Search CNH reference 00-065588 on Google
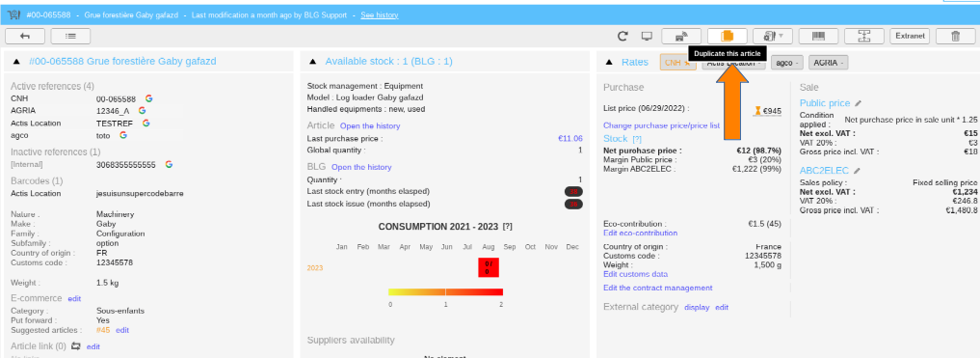The image size is (980, 358). click(x=148, y=98)
